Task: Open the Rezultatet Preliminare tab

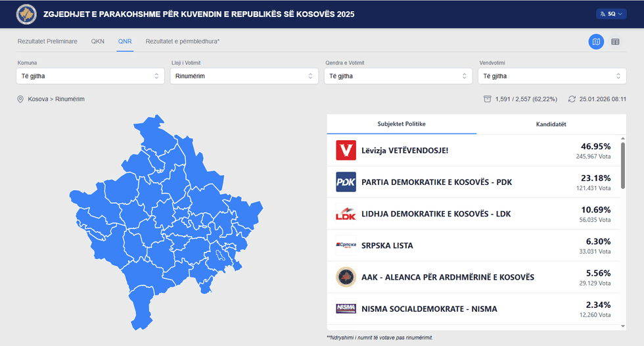Action: coord(47,41)
